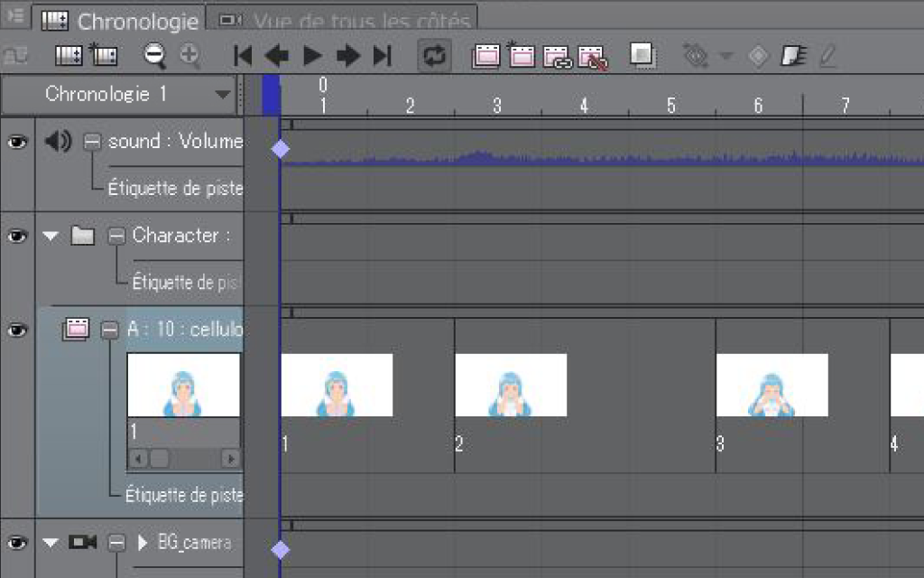Toggle the onion skin icon
This screenshot has height=578, width=924.
[642, 56]
